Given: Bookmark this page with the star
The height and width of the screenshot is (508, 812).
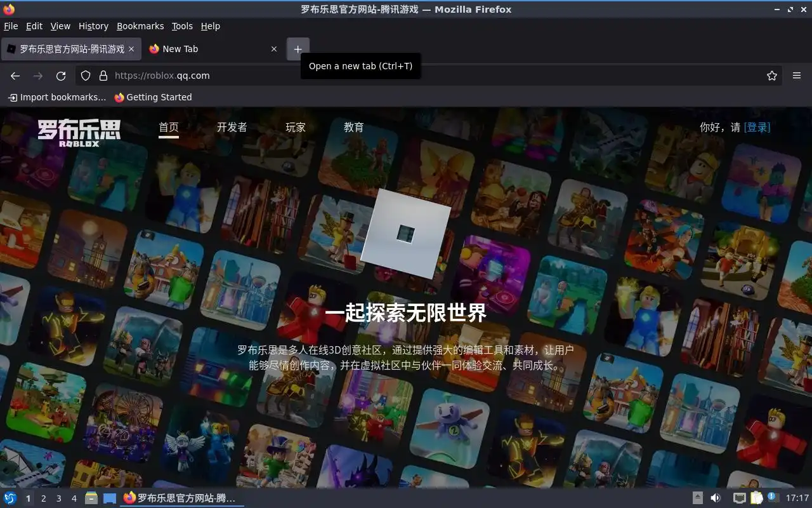Looking at the screenshot, I should [x=772, y=76].
